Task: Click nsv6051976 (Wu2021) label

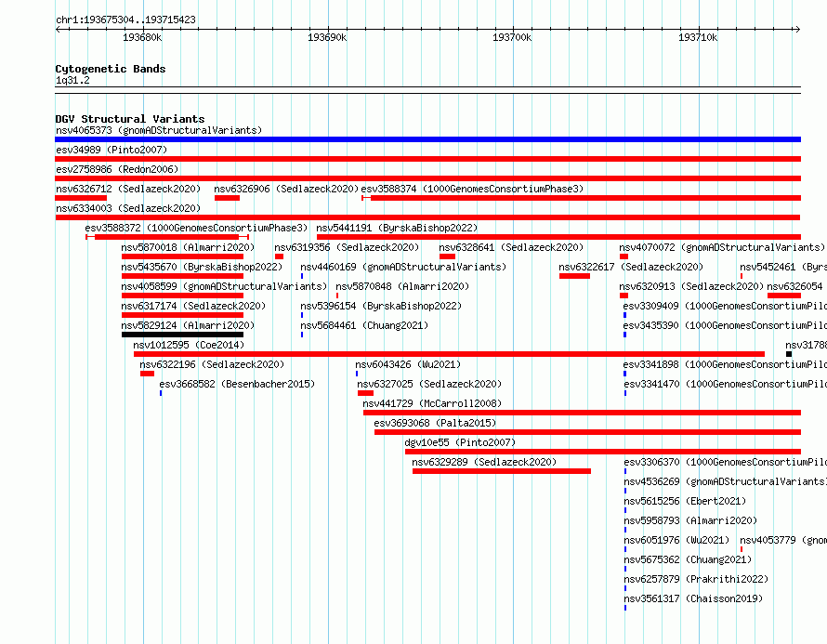Action: (676, 540)
